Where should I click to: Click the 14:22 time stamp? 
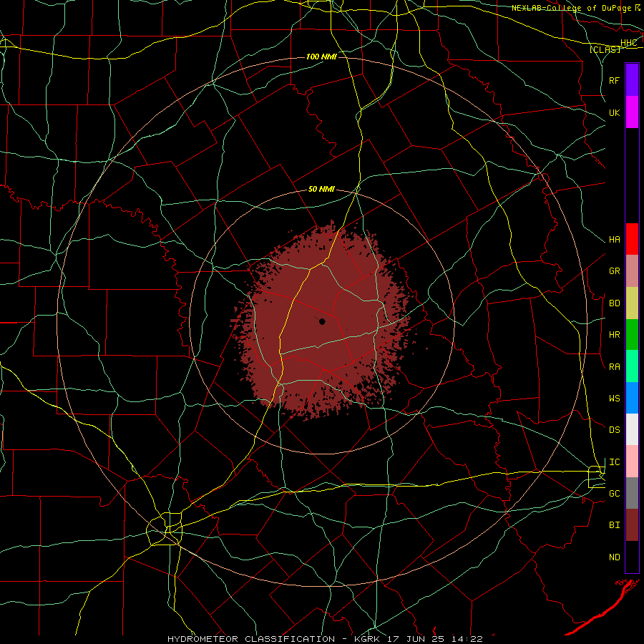(466, 639)
